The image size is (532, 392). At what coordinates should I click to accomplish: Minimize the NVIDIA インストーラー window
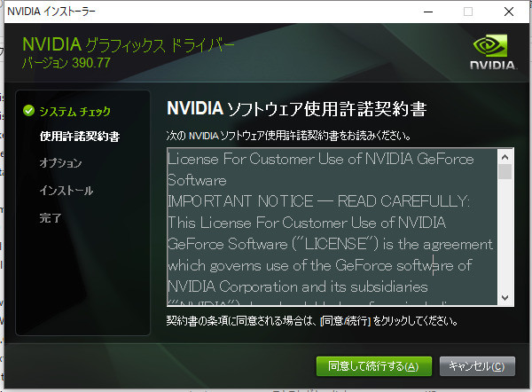coord(428,12)
